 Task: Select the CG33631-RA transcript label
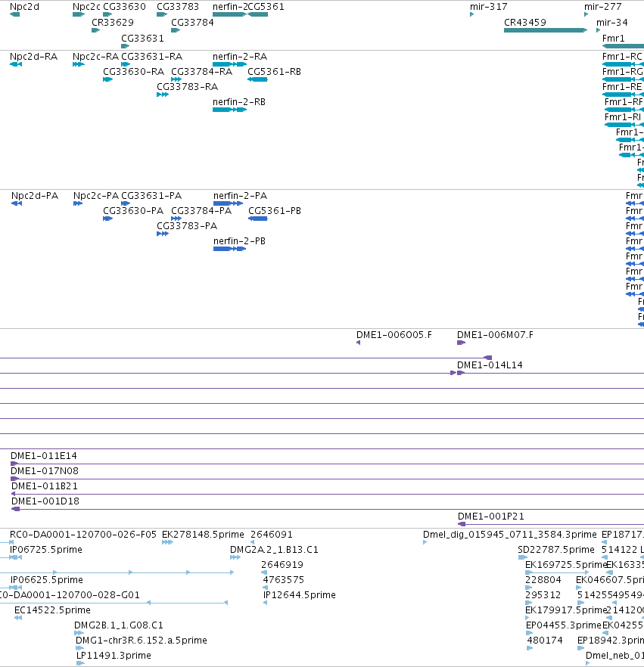(152, 57)
